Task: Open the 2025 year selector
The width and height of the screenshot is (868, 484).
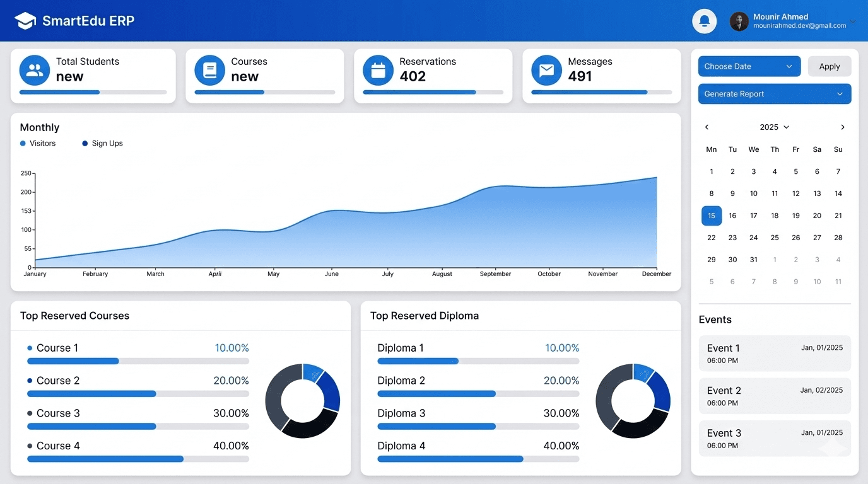Action: (x=774, y=127)
